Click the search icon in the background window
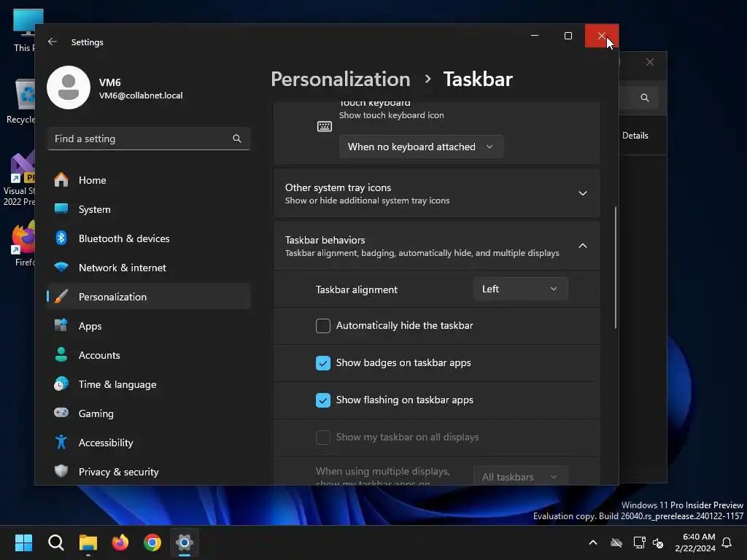Viewport: 747px width, 560px height. coord(645,98)
